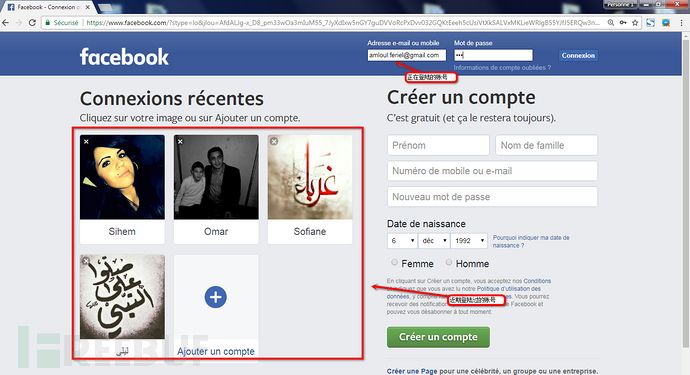Click the Personne 1 profile button
Image resolution: width=690 pixels, height=375 pixels.
[619, 4]
